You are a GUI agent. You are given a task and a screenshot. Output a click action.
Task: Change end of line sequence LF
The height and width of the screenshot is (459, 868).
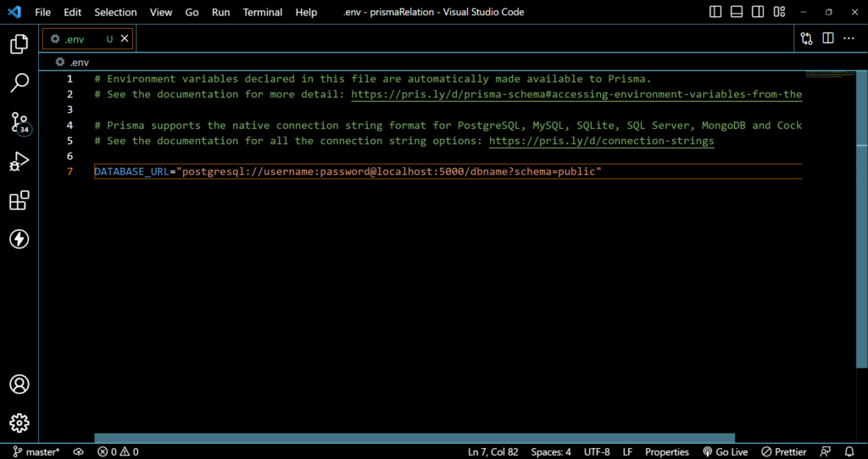(627, 452)
